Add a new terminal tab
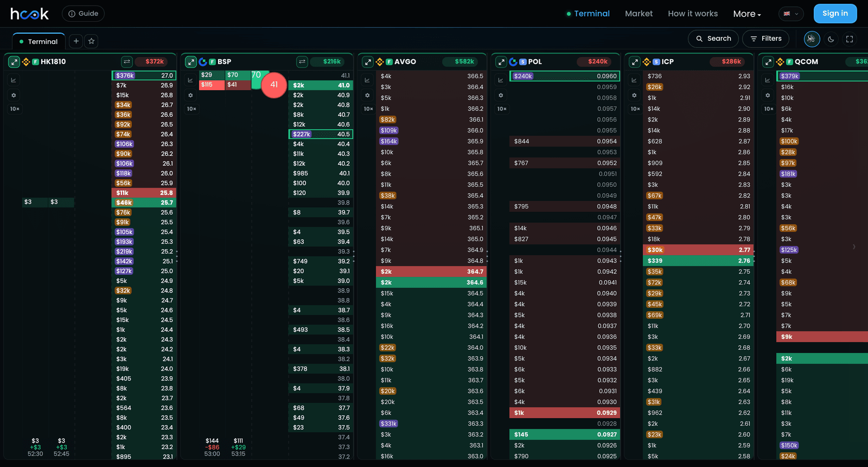This screenshot has width=868, height=467. (76, 41)
